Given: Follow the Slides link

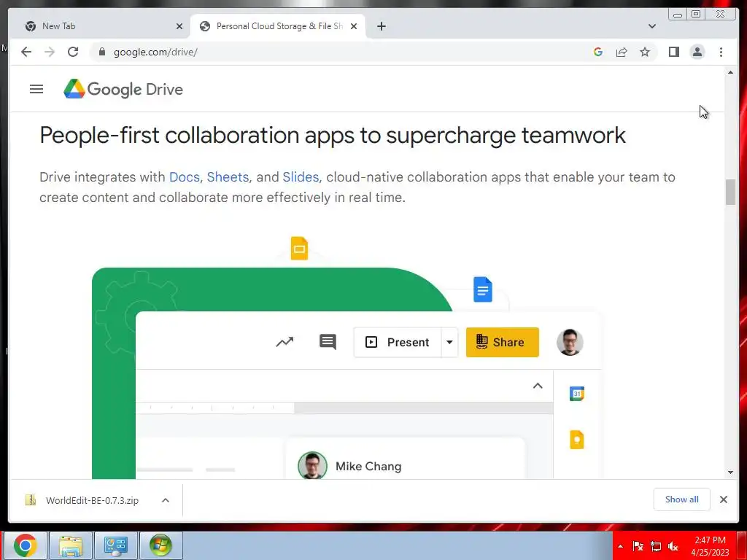Looking at the screenshot, I should click(301, 177).
